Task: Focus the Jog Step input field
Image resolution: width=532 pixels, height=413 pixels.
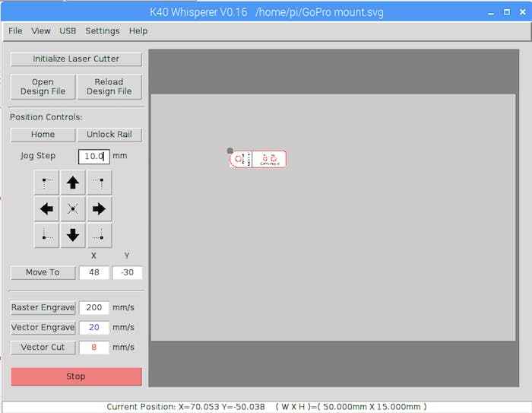Action: tap(94, 156)
